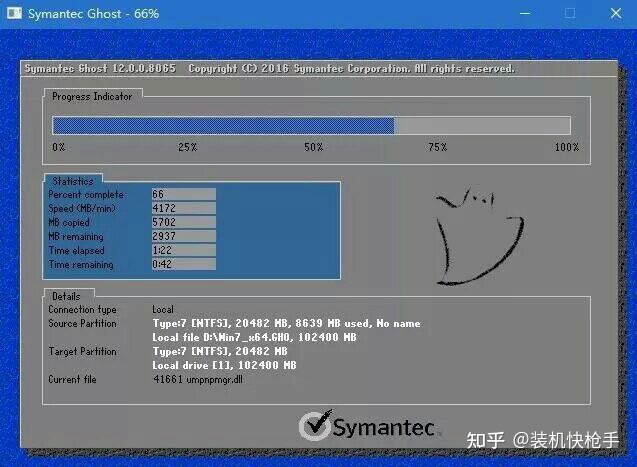This screenshot has width=637, height=467.
Task: Select the MB remaining value 2937
Action: coord(184,236)
